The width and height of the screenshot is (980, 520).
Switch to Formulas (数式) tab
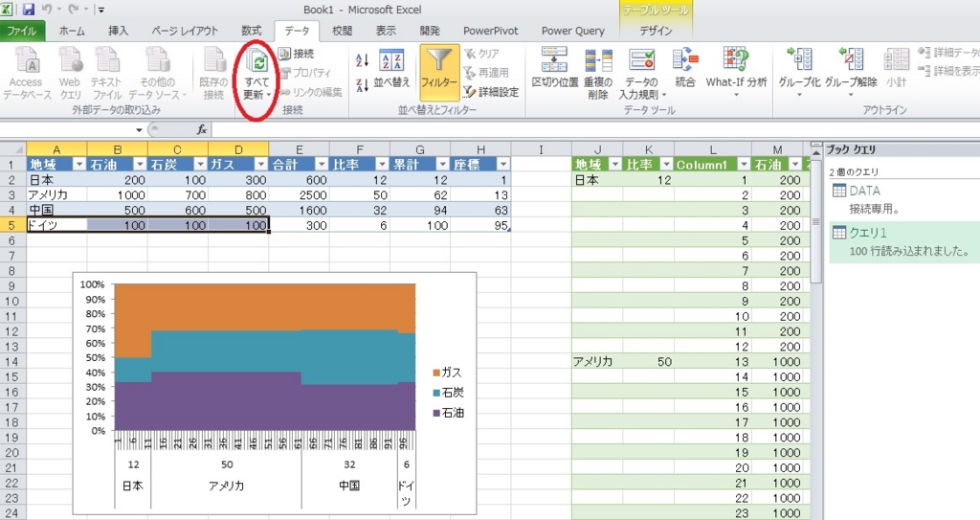coord(252,31)
